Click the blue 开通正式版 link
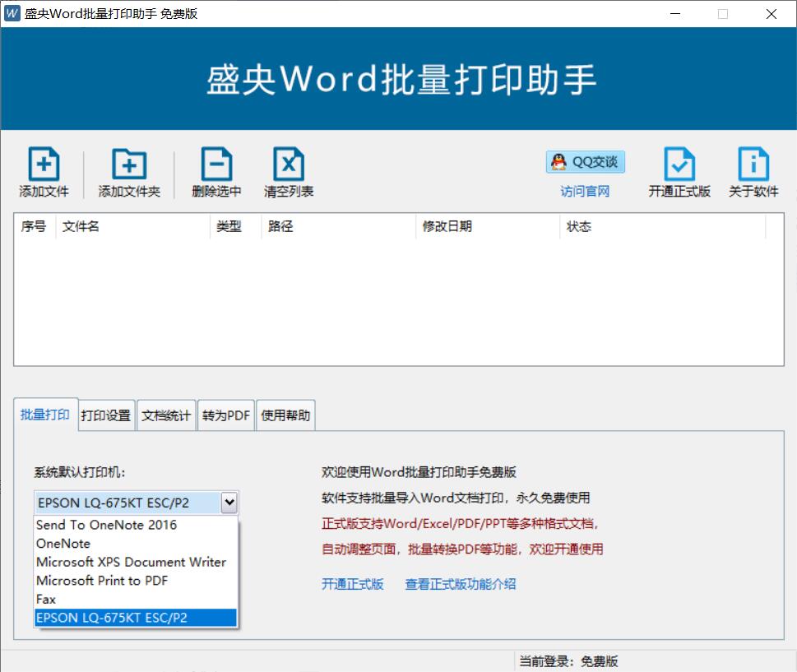 point(352,584)
